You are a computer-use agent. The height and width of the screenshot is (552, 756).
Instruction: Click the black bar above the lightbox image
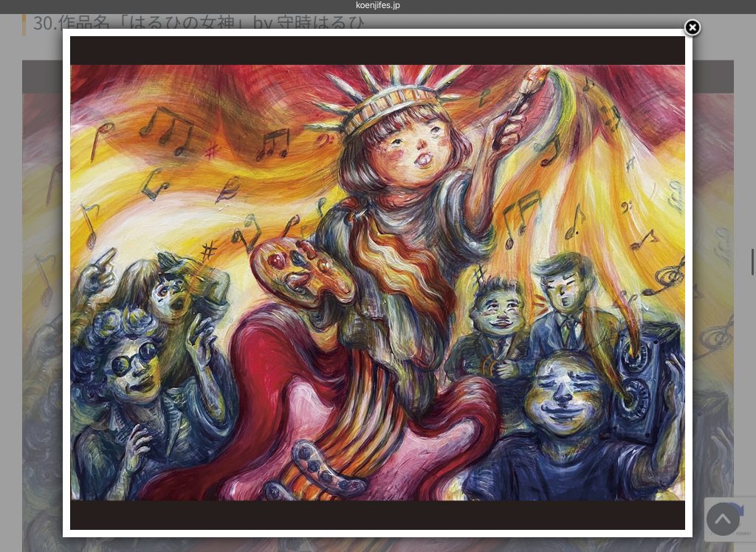point(377,50)
